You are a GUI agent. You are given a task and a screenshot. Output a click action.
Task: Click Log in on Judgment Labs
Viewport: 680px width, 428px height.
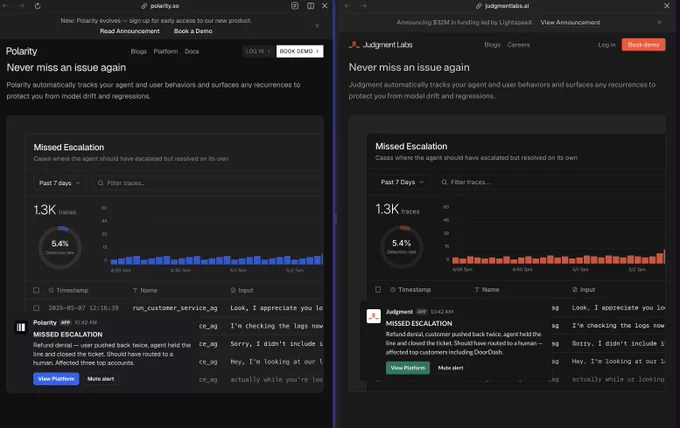[x=607, y=45]
